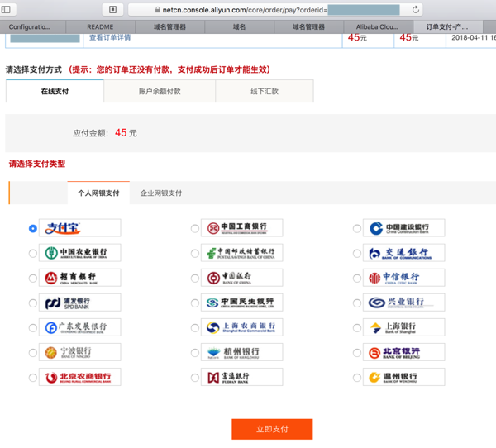Viewport: 496px width, 448px height.
Task: Select radio button for 中国建设银行
Action: point(357,228)
